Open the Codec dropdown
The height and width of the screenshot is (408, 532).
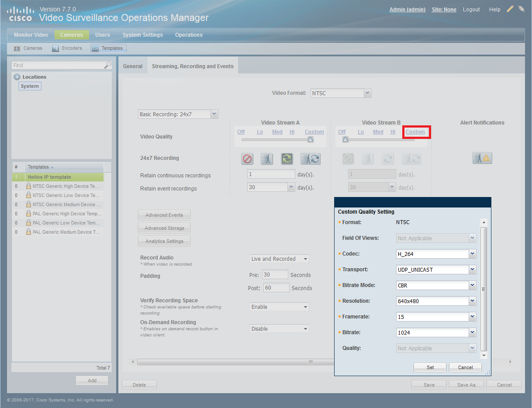[472, 254]
